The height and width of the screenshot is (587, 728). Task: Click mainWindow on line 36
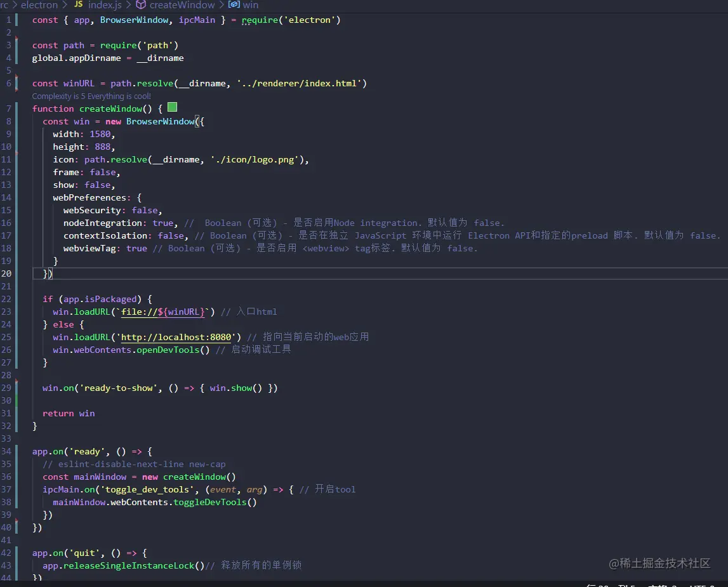(100, 477)
